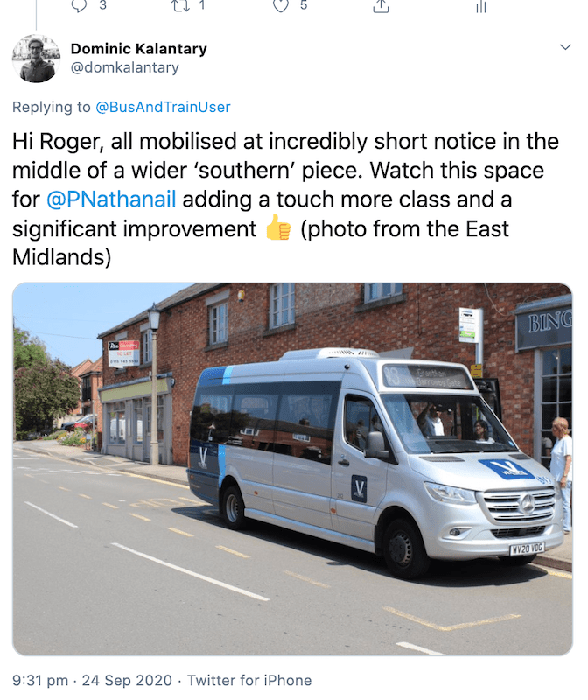Click the retweet count number 1
The image size is (588, 700).
coord(202,5)
